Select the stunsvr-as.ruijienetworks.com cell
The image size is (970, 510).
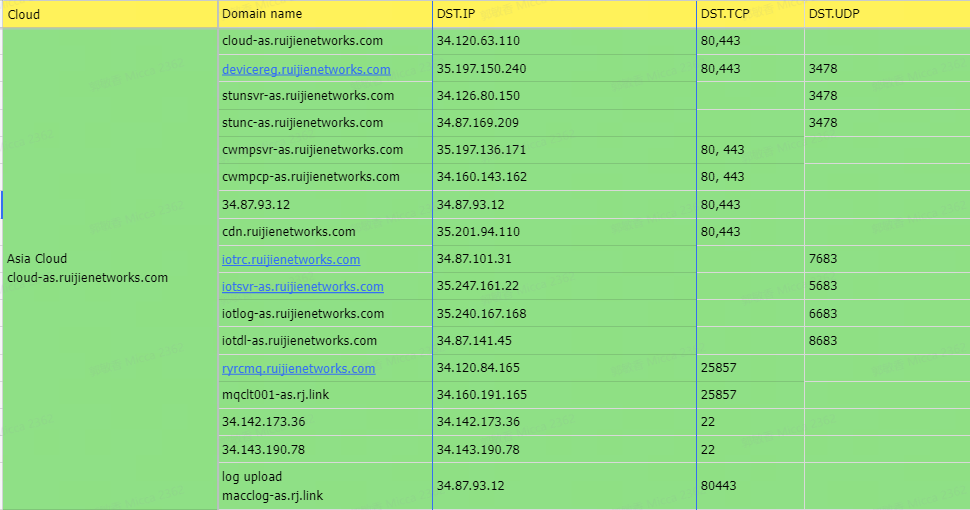coord(325,96)
